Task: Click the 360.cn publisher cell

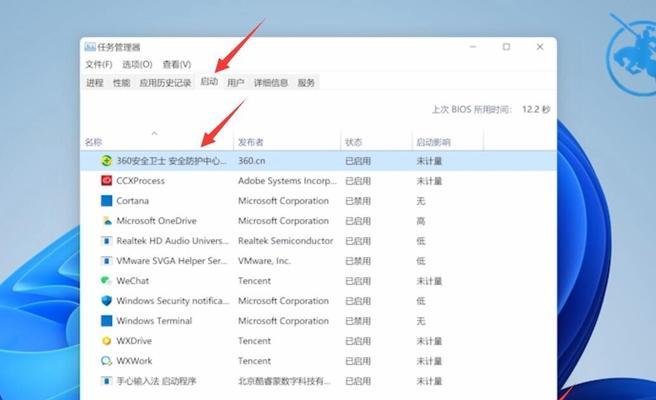Action: pyautogui.click(x=251, y=161)
